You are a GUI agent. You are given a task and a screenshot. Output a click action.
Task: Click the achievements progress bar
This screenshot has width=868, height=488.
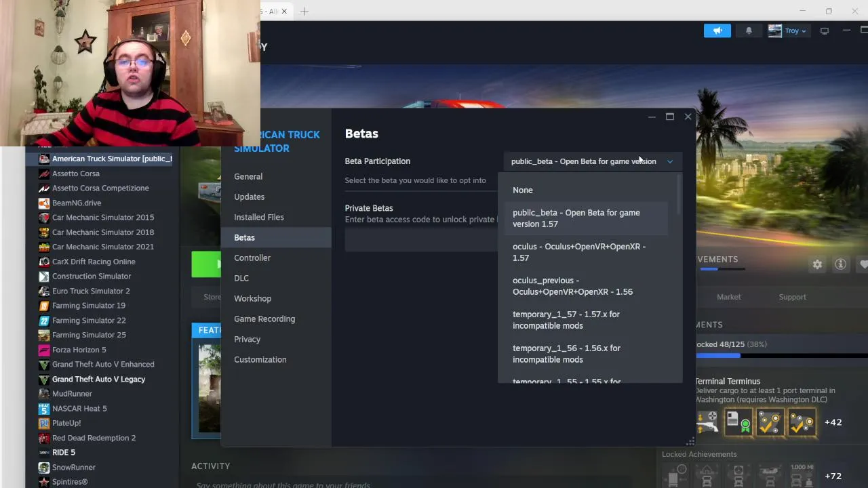[781, 355]
